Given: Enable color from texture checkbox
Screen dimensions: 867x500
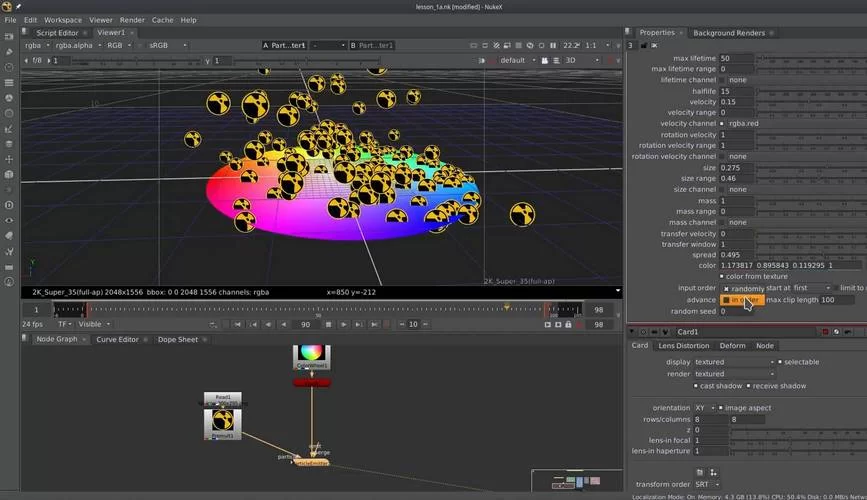Looking at the screenshot, I should click(722, 276).
